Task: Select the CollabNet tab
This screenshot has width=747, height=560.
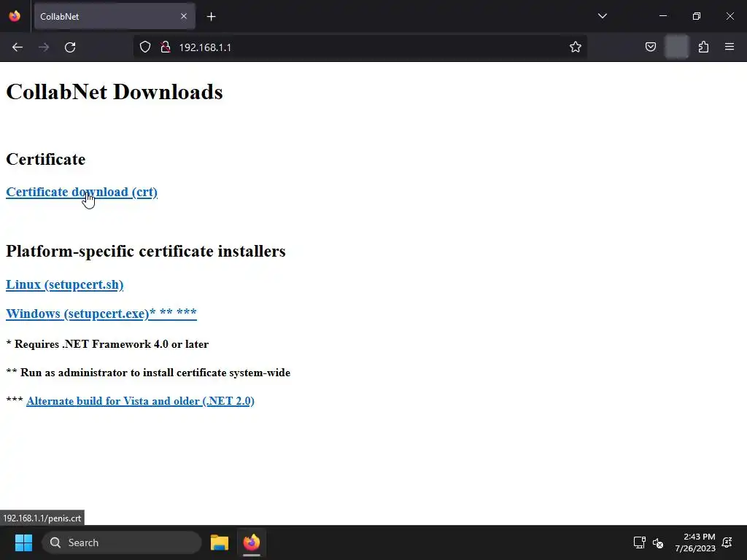Action: [x=115, y=16]
